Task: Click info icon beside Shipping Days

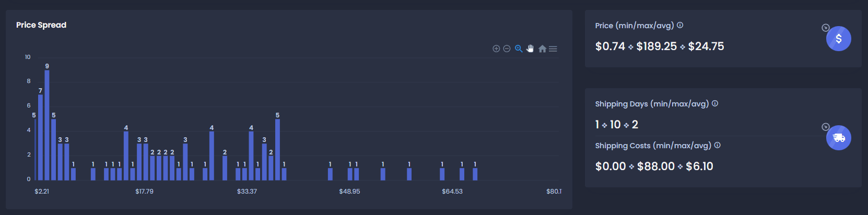Action: point(715,103)
